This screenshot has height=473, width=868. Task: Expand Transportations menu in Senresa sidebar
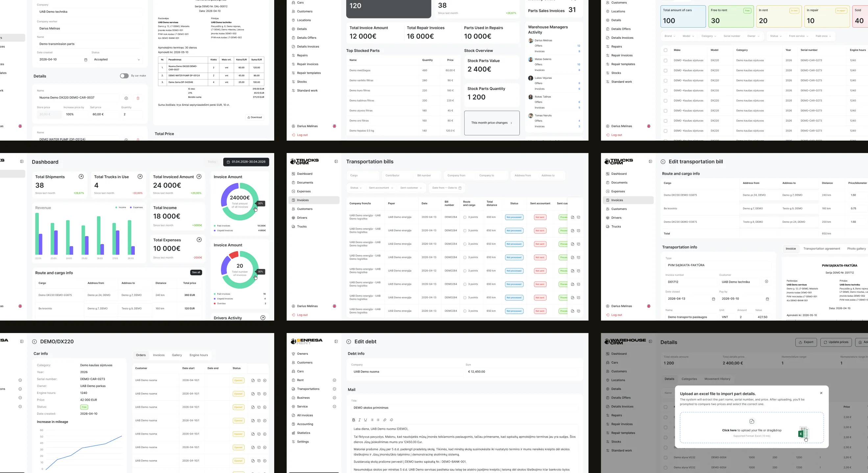click(x=334, y=389)
